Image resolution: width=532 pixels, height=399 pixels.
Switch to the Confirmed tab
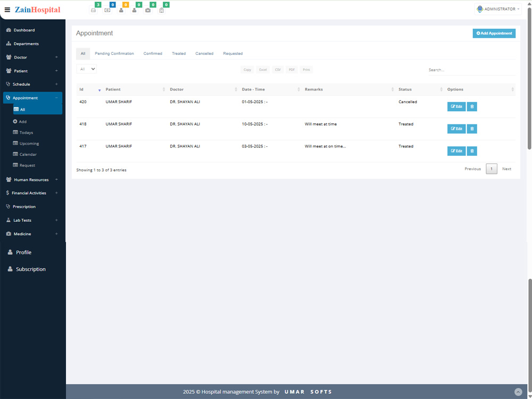coord(153,54)
